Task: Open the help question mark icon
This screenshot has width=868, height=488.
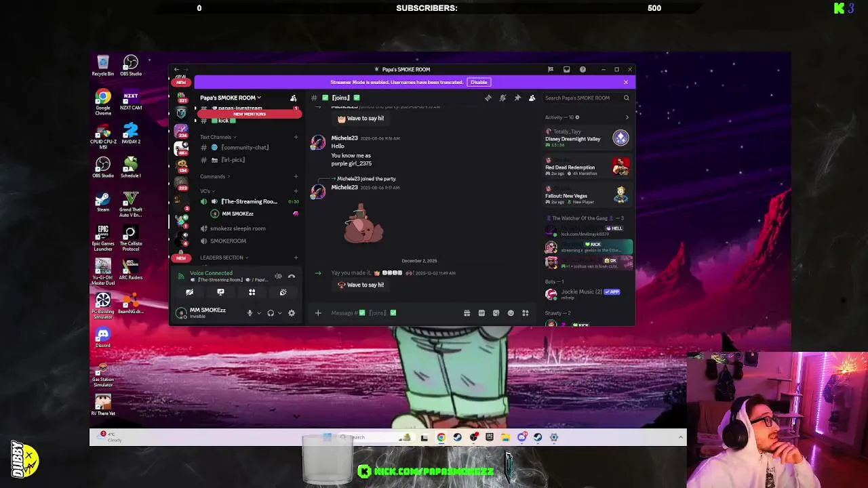Action: 583,69
